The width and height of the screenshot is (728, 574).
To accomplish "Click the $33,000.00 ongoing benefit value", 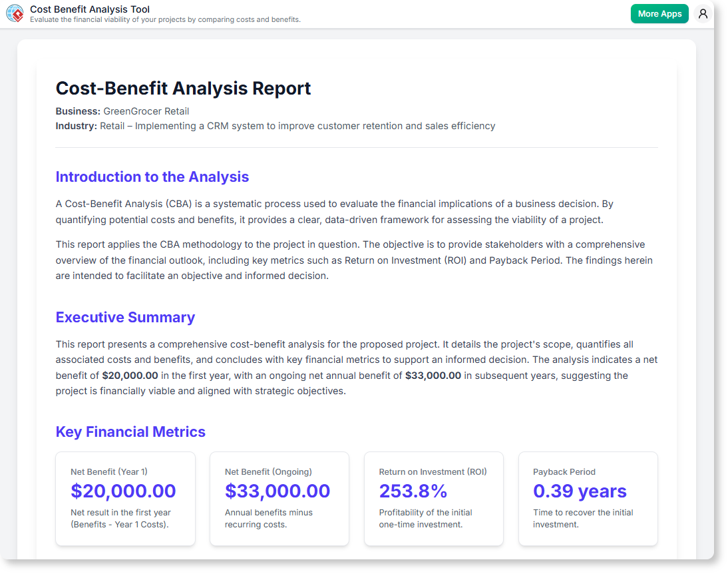I will [x=277, y=491].
